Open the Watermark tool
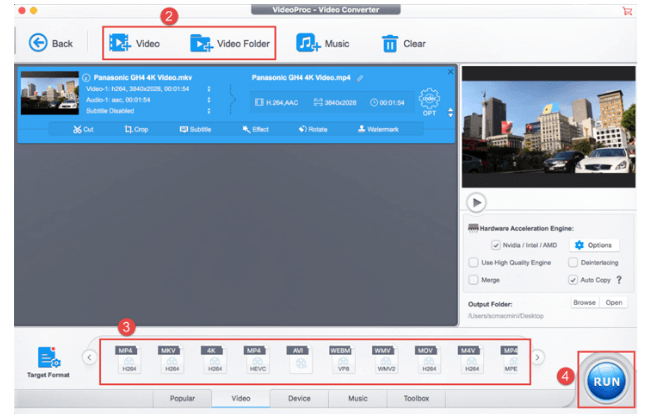The width and height of the screenshot is (650, 414). coord(378,129)
